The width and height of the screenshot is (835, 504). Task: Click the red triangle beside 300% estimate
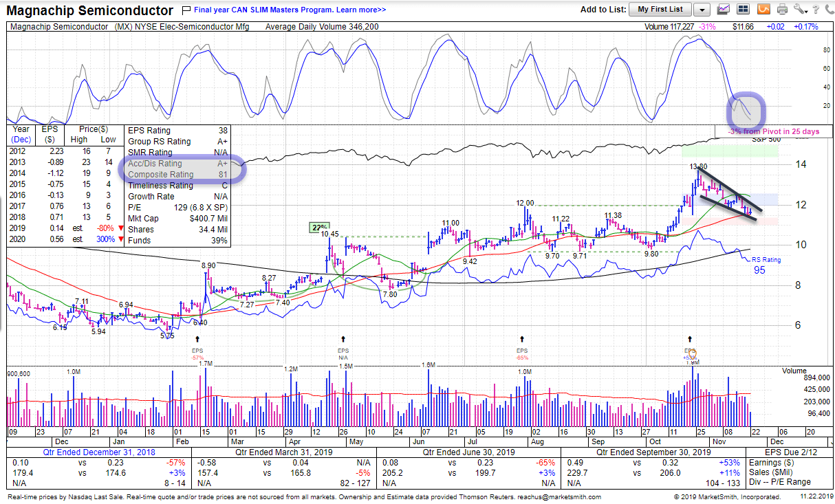pyautogui.click(x=120, y=240)
